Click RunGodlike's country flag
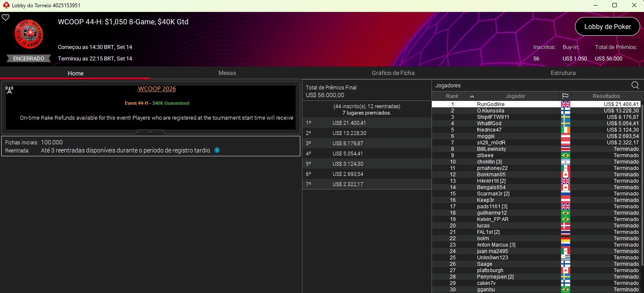The height and width of the screenshot is (293, 644). click(565, 104)
